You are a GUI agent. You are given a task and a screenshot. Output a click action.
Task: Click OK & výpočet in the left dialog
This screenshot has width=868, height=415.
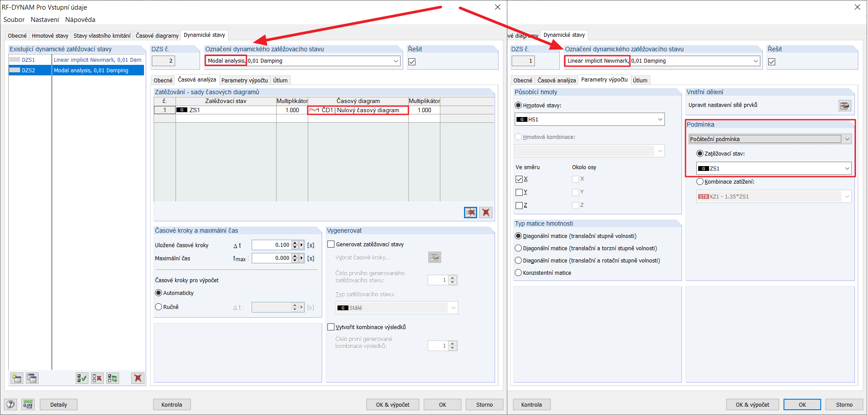[393, 404]
